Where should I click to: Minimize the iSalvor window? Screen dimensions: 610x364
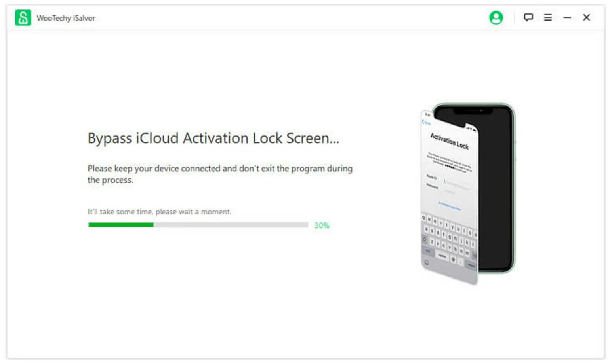click(x=567, y=17)
